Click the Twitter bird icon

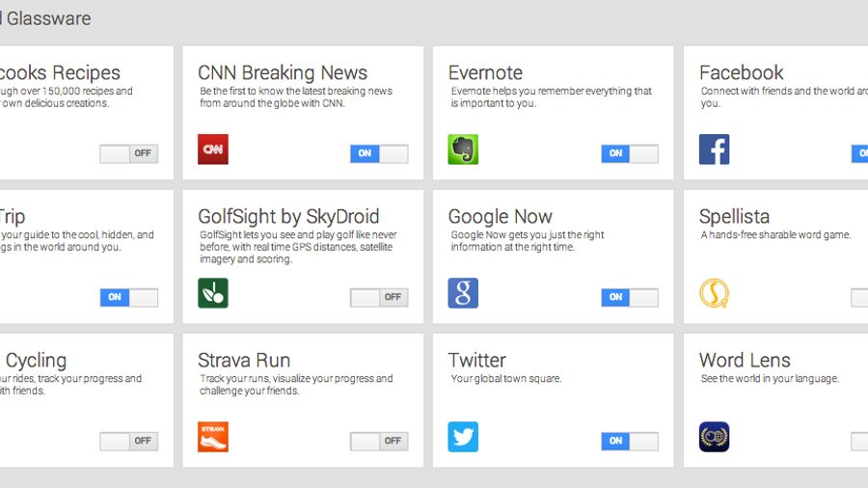point(463,437)
